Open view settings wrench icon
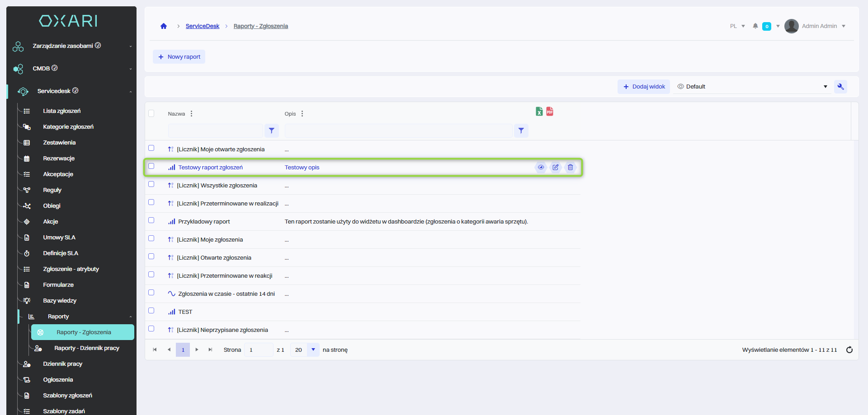Screen dimensions: 868x415 [840, 87]
